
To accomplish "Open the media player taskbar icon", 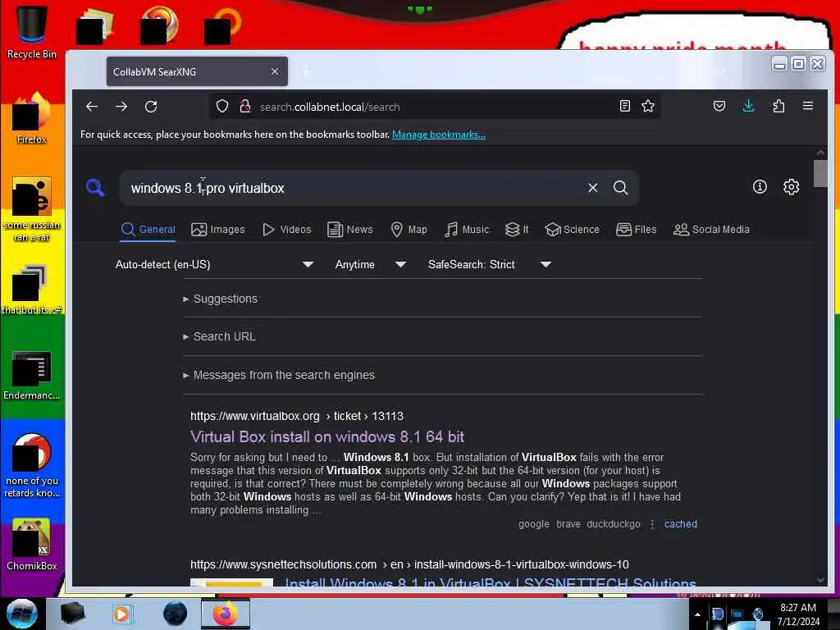I will pyautogui.click(x=121, y=614).
